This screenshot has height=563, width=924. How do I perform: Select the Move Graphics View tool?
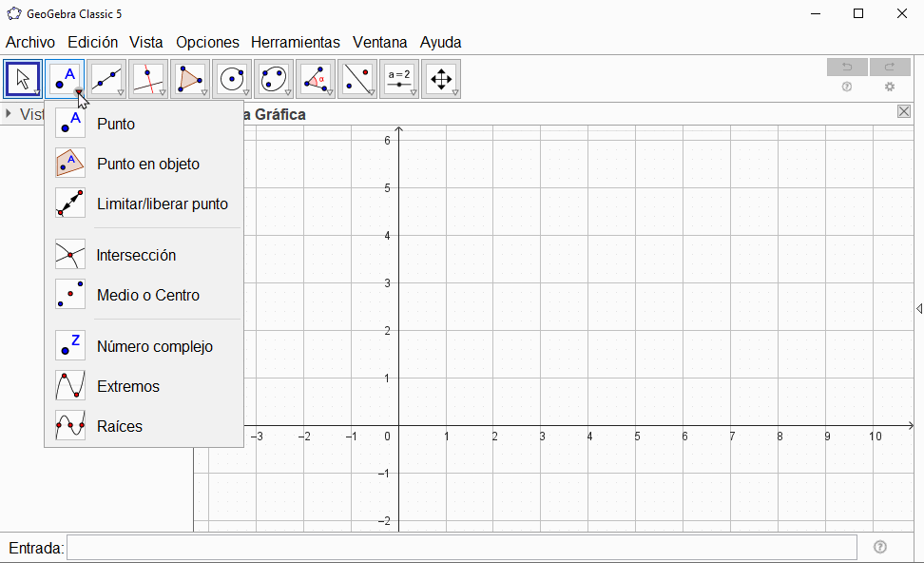tap(441, 79)
